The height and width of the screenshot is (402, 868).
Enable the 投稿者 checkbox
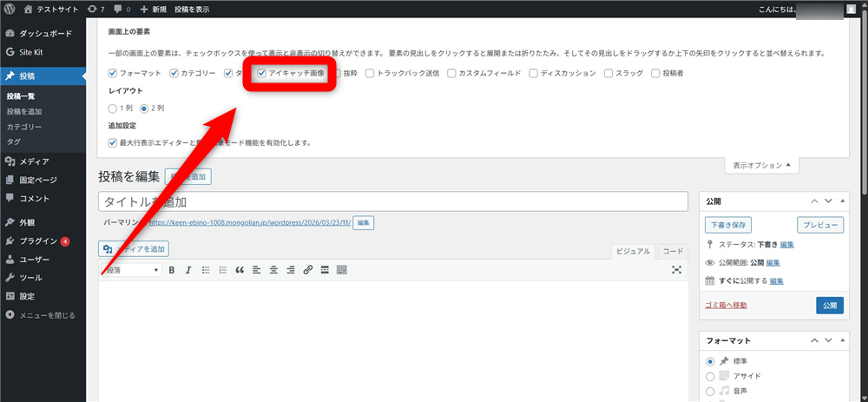coord(655,73)
